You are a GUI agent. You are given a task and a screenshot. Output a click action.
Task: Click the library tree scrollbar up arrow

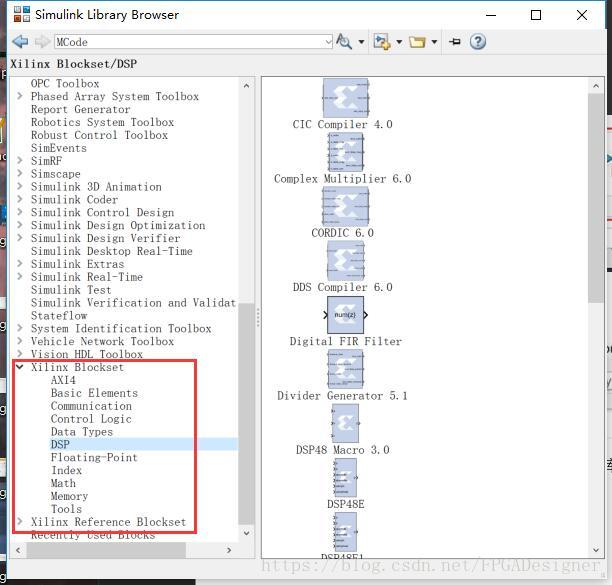(246, 85)
